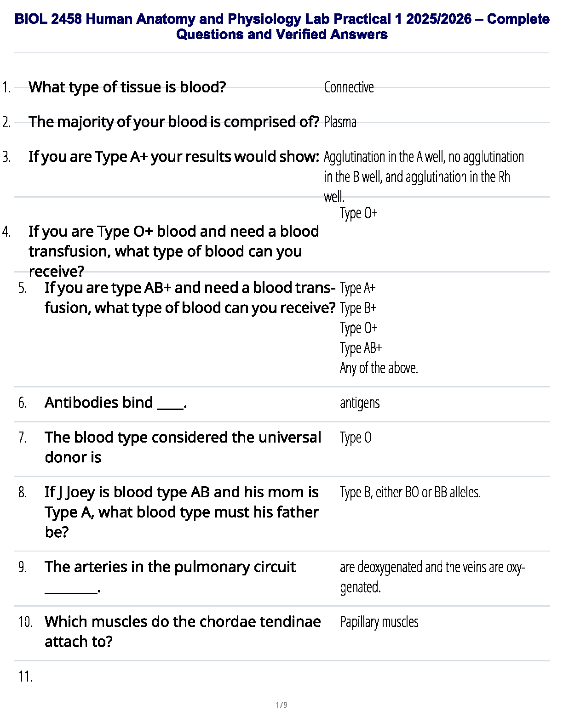Click the answer "Type B, either BO or BB alleles."

pyautogui.click(x=410, y=492)
